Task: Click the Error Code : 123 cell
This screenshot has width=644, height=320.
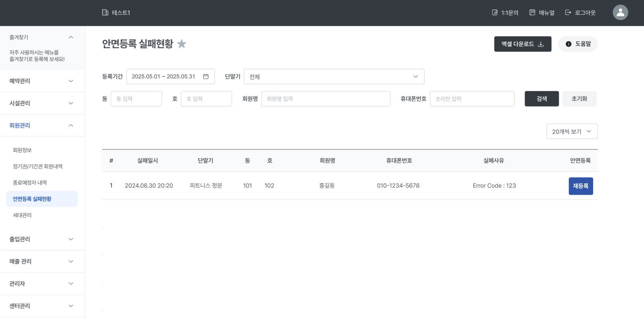Action: click(x=494, y=186)
